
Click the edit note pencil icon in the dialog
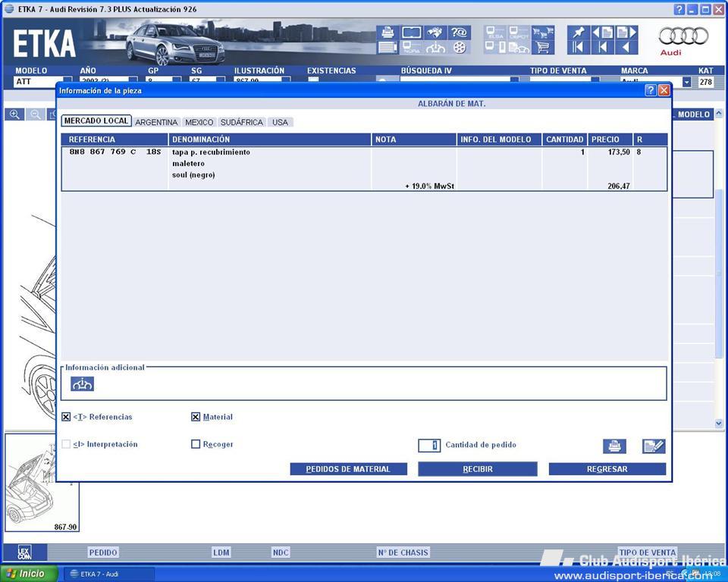point(654,446)
